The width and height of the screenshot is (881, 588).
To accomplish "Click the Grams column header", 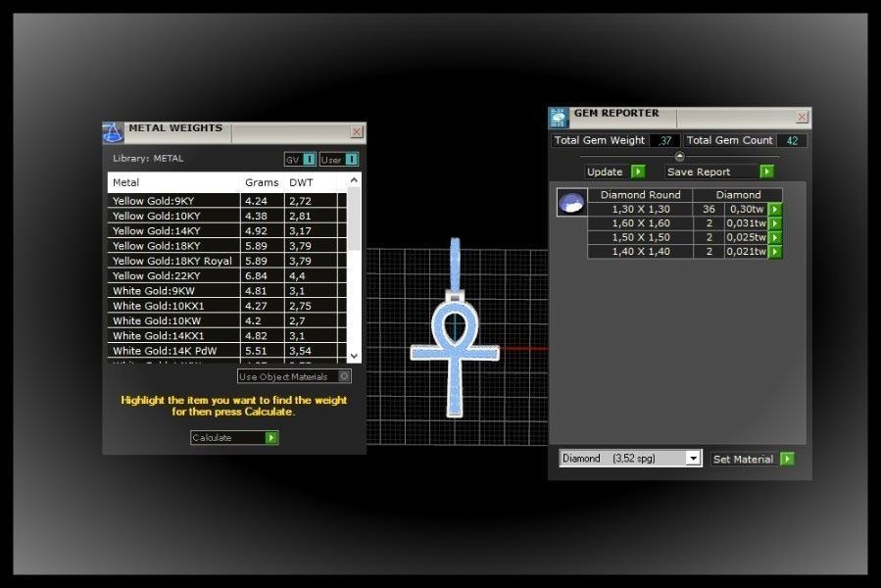I will 262,182.
